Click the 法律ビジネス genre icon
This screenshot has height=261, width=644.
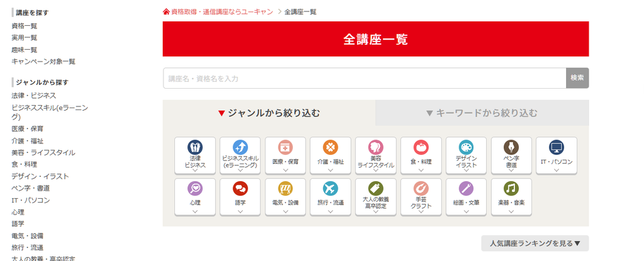(195, 147)
